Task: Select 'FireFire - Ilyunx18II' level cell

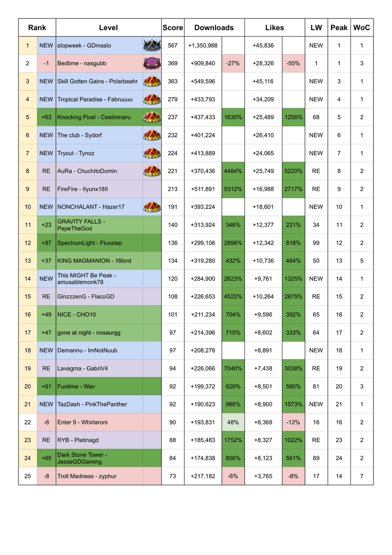Action: [99, 189]
